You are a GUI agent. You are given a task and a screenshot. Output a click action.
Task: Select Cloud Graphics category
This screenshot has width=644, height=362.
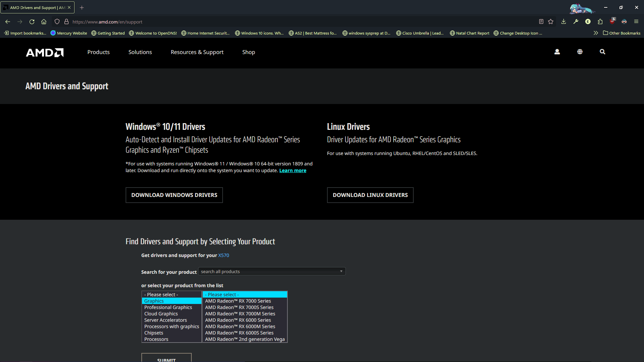click(172, 314)
